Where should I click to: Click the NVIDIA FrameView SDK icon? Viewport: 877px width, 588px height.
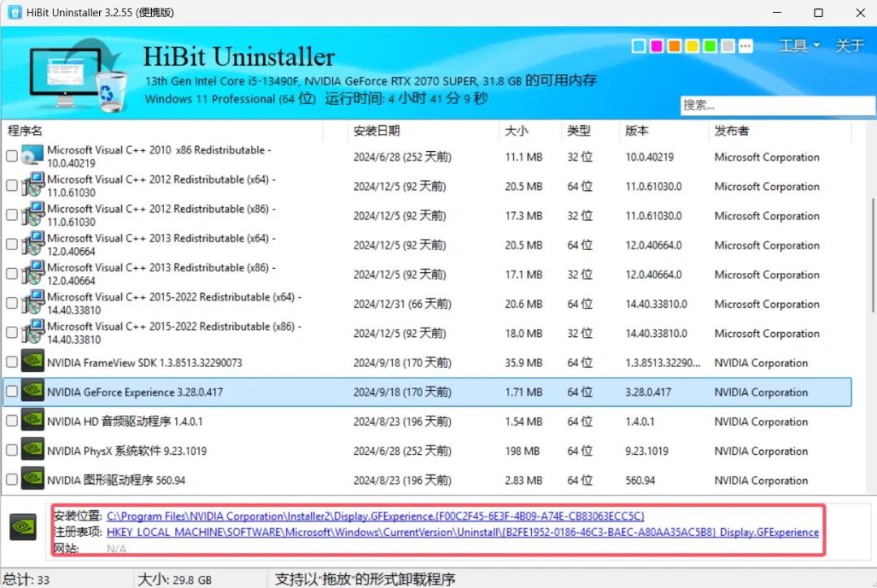(x=32, y=361)
